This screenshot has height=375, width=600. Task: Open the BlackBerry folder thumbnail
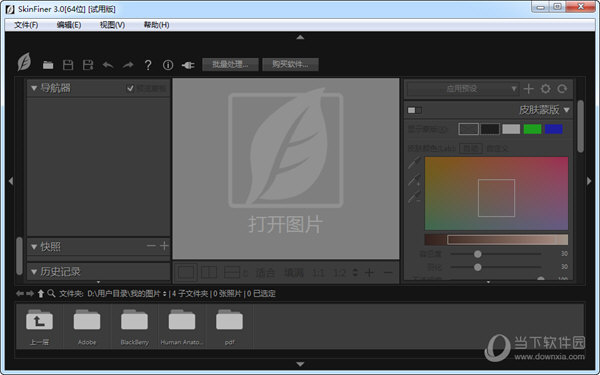point(134,326)
